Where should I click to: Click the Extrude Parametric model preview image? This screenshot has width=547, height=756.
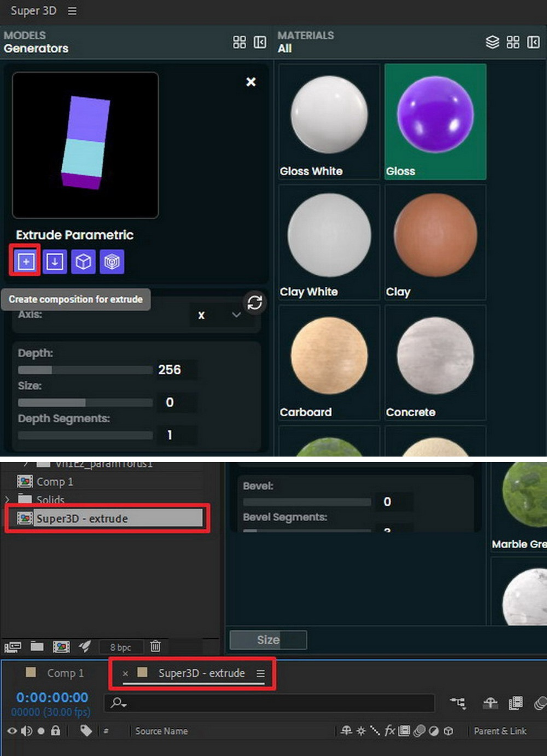point(85,145)
